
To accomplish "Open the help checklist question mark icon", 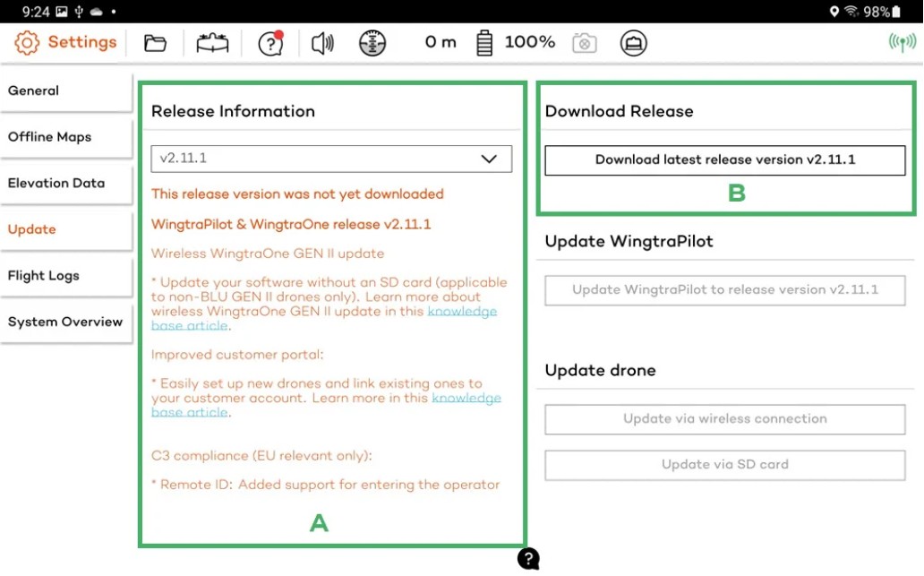I will [271, 43].
